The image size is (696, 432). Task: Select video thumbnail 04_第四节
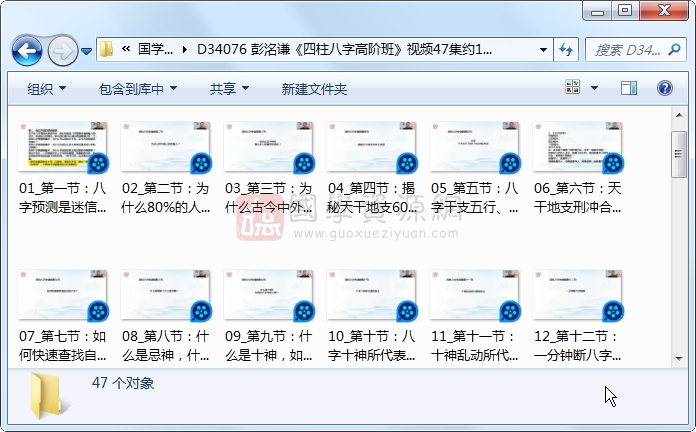[x=372, y=147]
